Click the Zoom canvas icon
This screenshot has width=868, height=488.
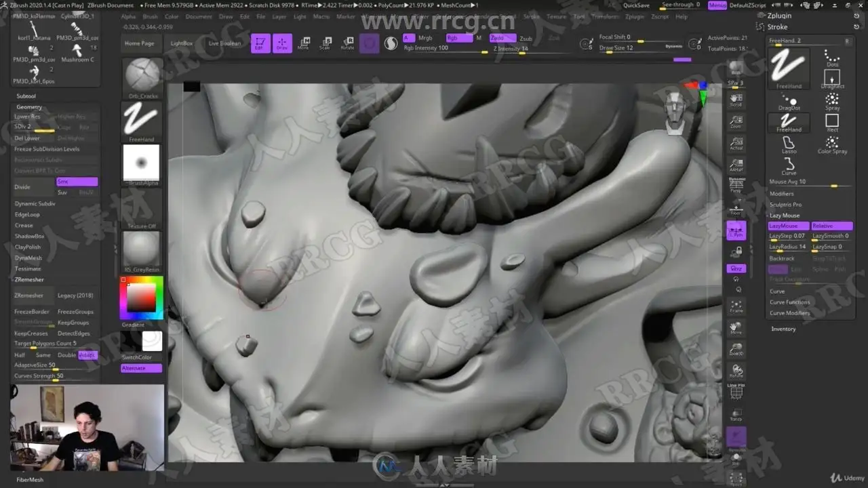[736, 121]
